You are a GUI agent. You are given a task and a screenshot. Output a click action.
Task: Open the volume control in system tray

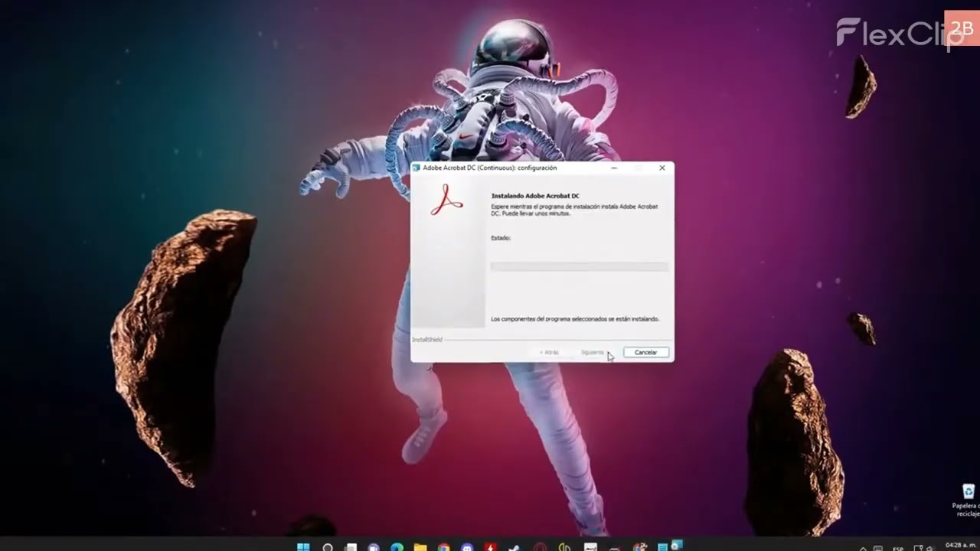[929, 548]
